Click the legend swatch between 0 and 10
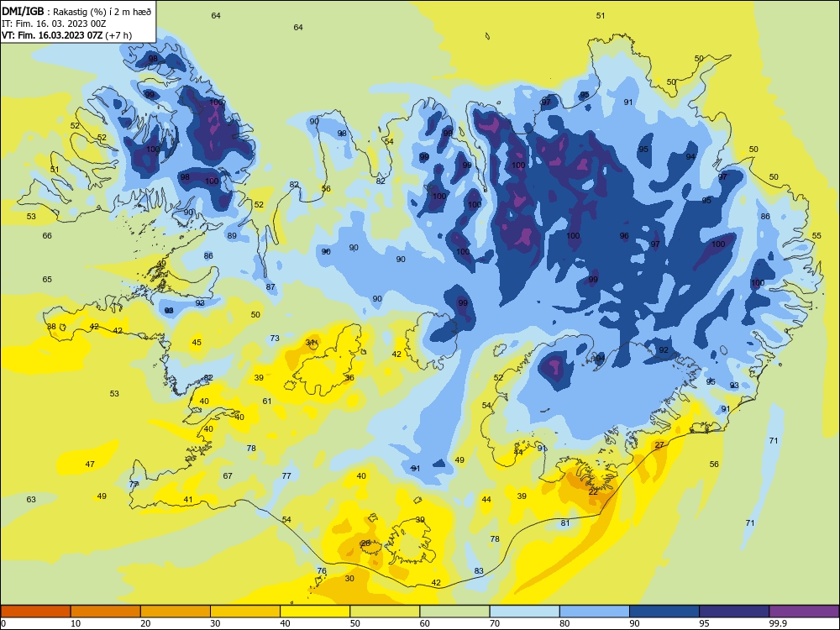The height and width of the screenshot is (630, 840). (35, 612)
